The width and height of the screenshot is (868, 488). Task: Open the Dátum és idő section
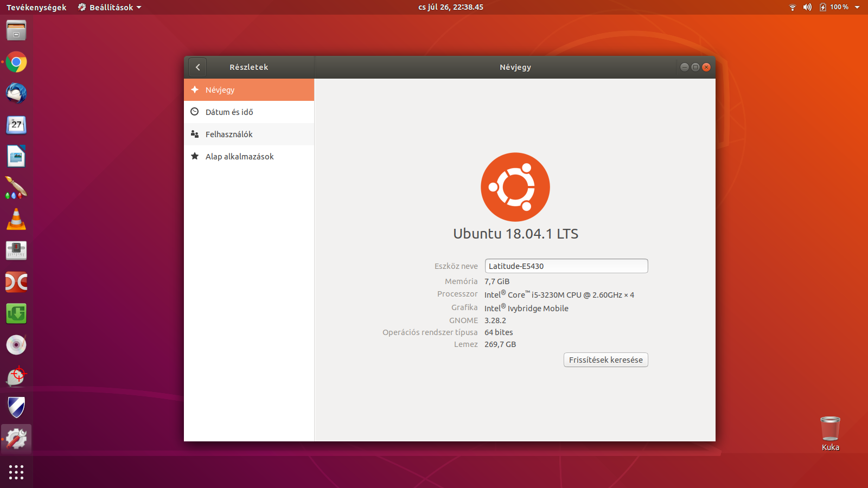(249, 112)
